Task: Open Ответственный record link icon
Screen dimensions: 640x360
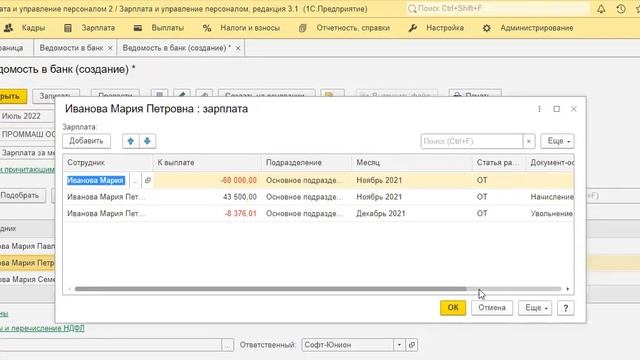Action: [412, 345]
